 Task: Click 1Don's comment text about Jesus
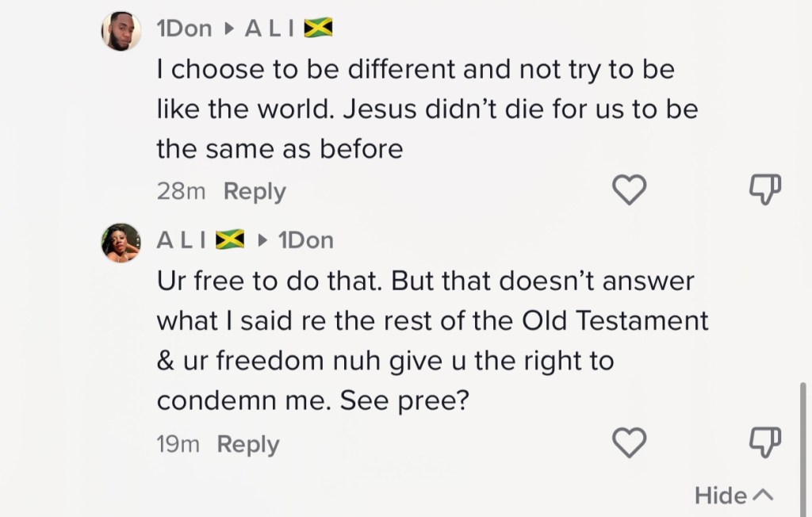427,109
